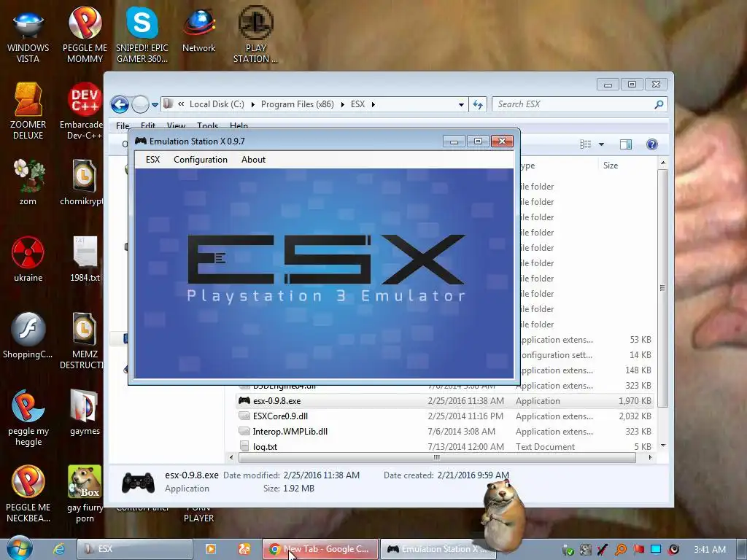The height and width of the screenshot is (560, 747).
Task: Launch Internet Explorer from taskbar
Action: click(59, 549)
